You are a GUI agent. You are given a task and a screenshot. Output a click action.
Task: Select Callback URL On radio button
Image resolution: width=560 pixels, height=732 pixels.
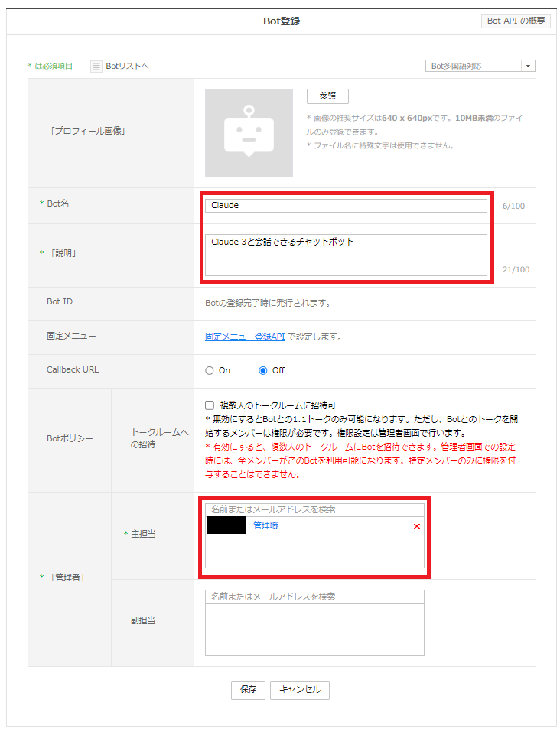210,371
